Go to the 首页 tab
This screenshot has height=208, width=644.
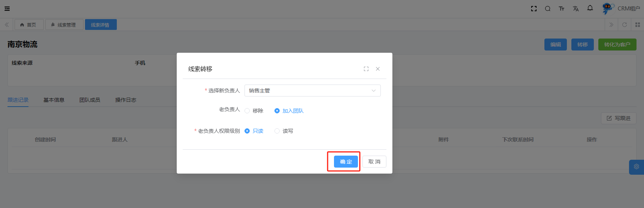click(x=29, y=25)
